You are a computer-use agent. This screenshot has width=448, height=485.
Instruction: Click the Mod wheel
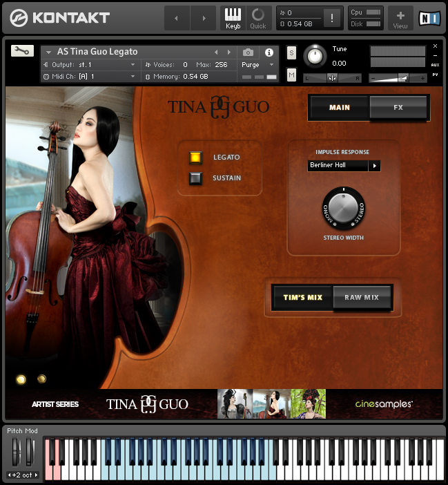[30, 452]
